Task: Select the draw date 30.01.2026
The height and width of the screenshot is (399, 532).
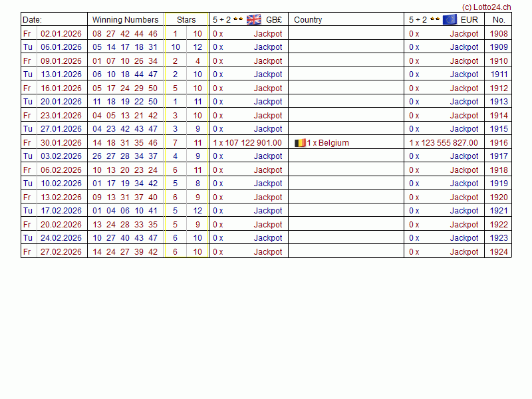Action: (61, 142)
